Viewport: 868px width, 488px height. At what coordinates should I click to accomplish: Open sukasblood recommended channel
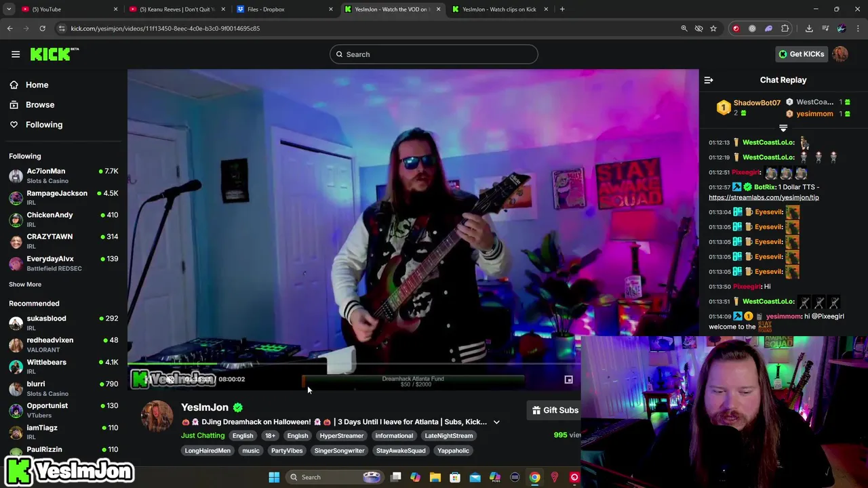(x=64, y=323)
